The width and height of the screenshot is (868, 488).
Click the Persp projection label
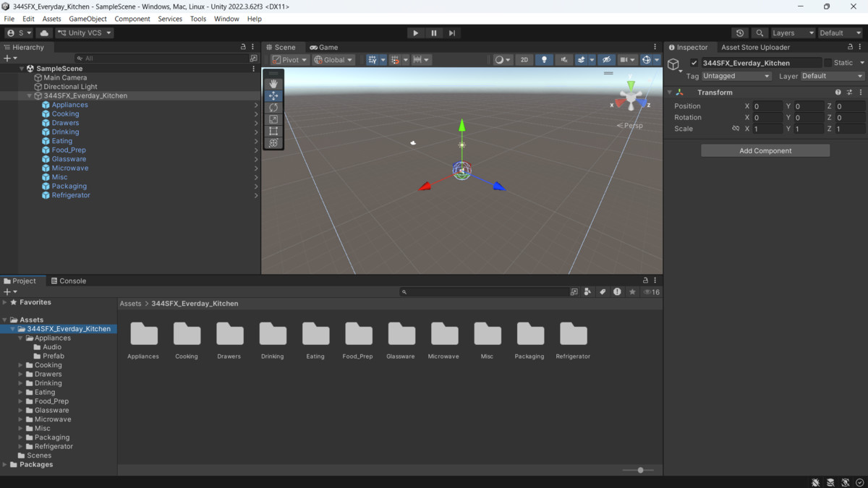pyautogui.click(x=629, y=125)
